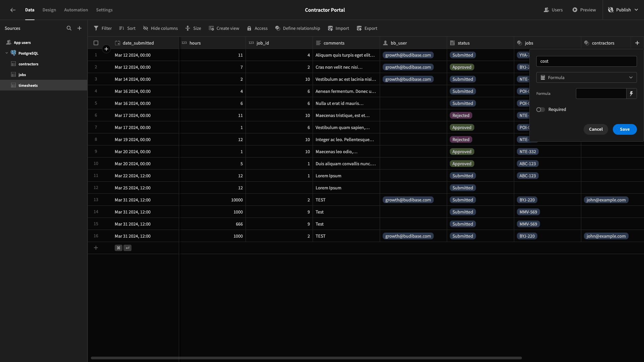This screenshot has height=362, width=644.
Task: Click the status column header
Action: click(x=480, y=43)
